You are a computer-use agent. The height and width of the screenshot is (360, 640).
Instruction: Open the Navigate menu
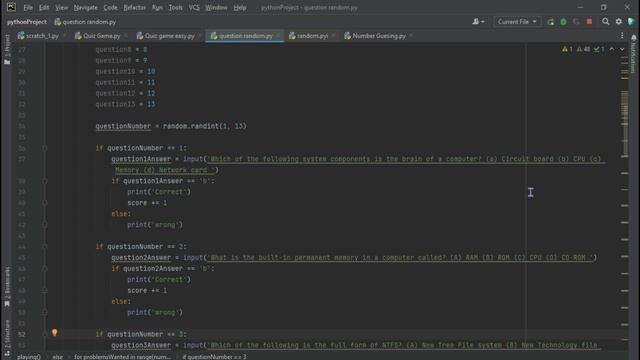point(85,7)
